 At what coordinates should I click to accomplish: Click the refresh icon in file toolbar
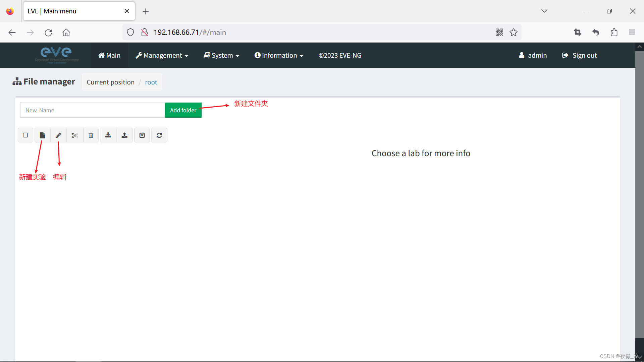tap(159, 135)
